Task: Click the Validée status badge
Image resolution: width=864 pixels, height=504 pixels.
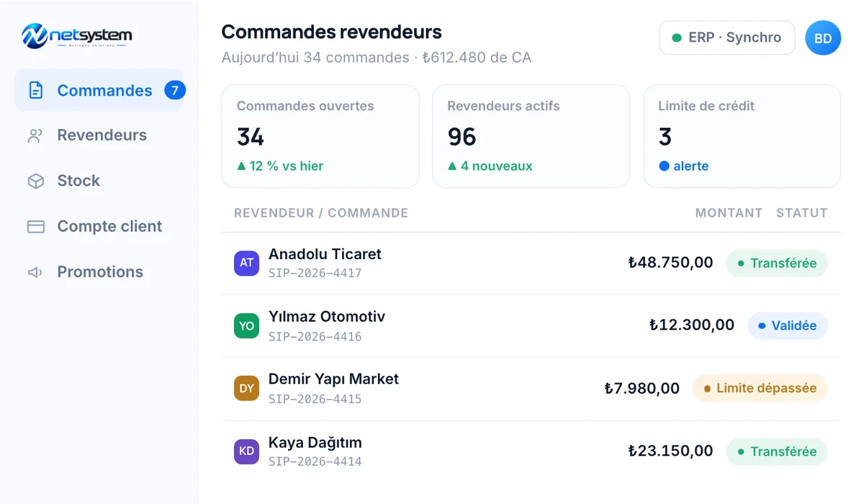Action: tap(788, 325)
